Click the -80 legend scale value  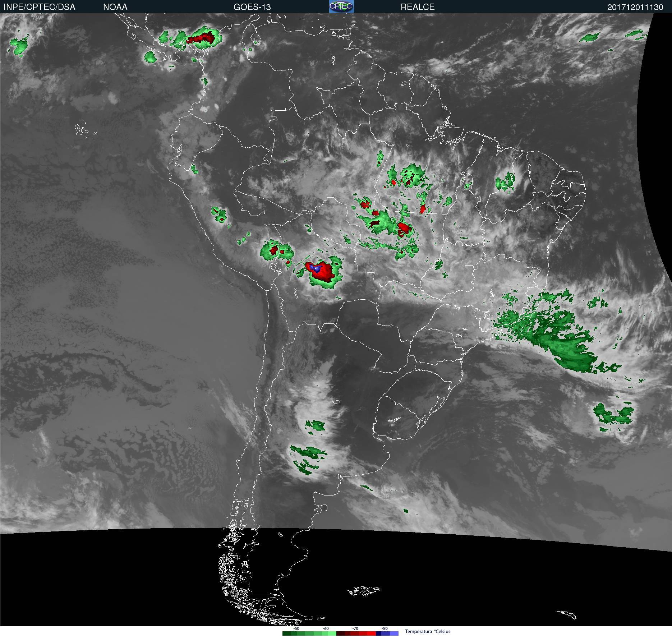click(385, 628)
